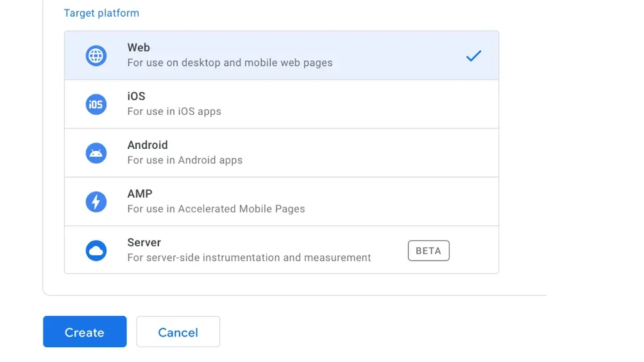Click the 'Server' title text
Image resolution: width=644 pixels, height=362 pixels.
click(144, 243)
